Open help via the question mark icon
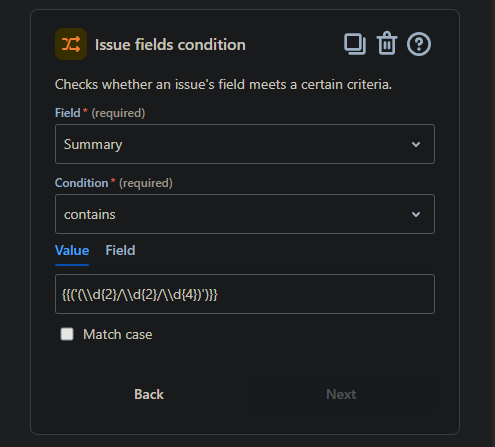 [x=419, y=44]
